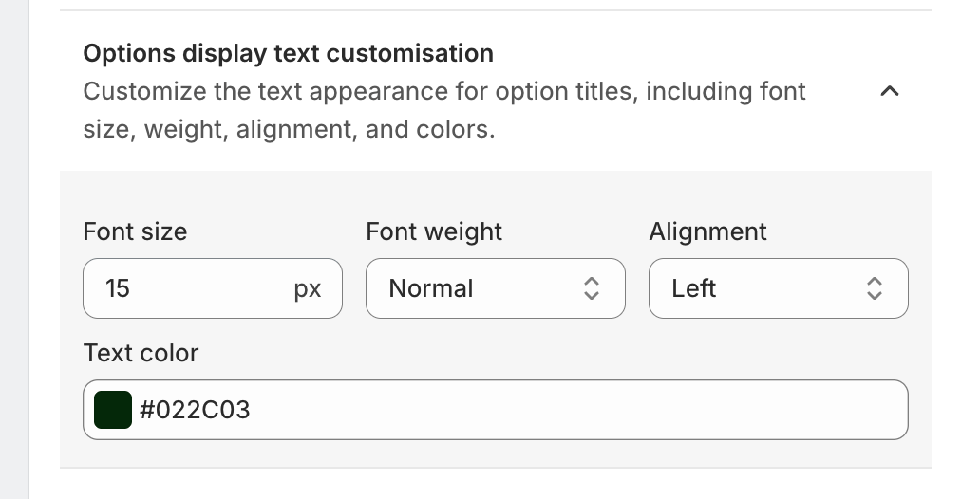Click the Font size label
The image size is (980, 499).
point(135,231)
